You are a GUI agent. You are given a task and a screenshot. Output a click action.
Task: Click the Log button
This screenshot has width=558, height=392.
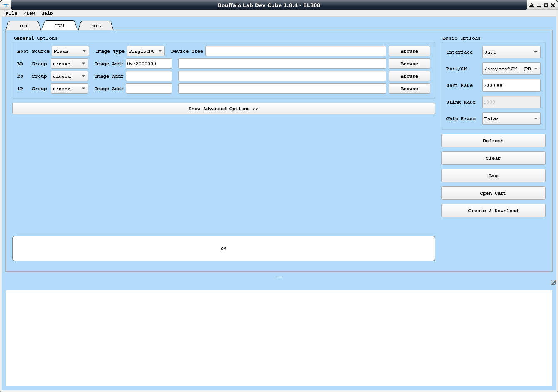[493, 176]
